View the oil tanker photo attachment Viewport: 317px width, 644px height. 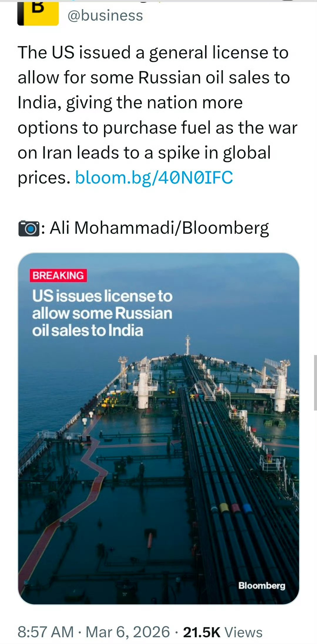point(159,440)
